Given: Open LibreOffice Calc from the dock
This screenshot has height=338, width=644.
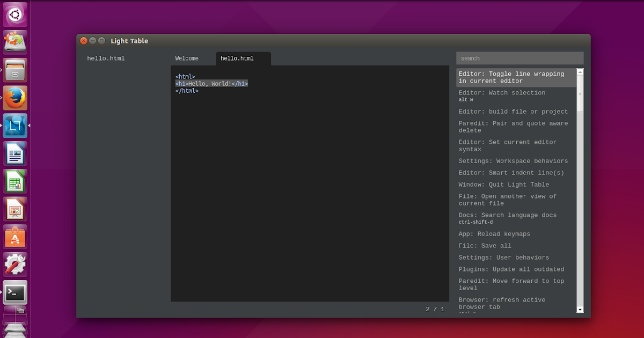Looking at the screenshot, I should pos(14,181).
